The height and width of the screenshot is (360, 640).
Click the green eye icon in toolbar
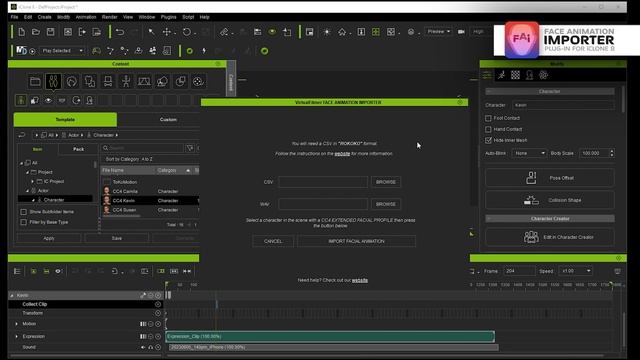272,32
